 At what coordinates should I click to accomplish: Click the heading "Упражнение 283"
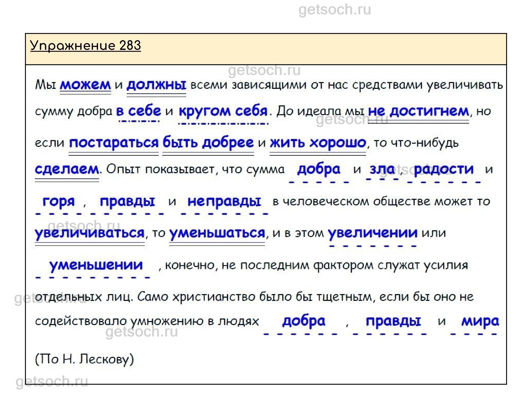click(x=85, y=46)
